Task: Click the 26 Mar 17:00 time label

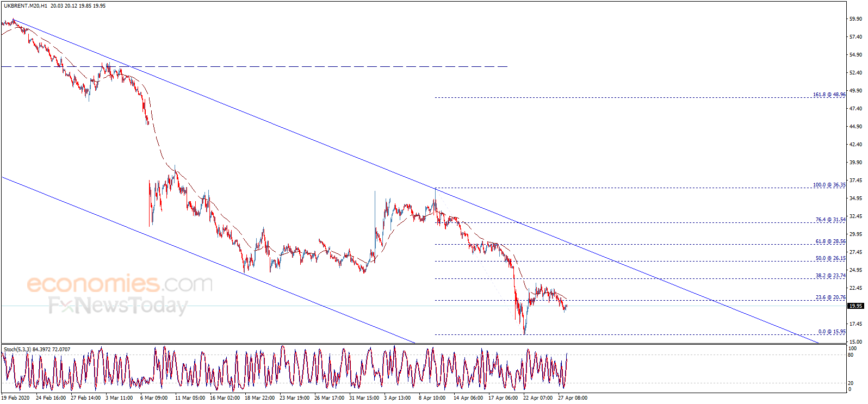Action: tap(329, 398)
